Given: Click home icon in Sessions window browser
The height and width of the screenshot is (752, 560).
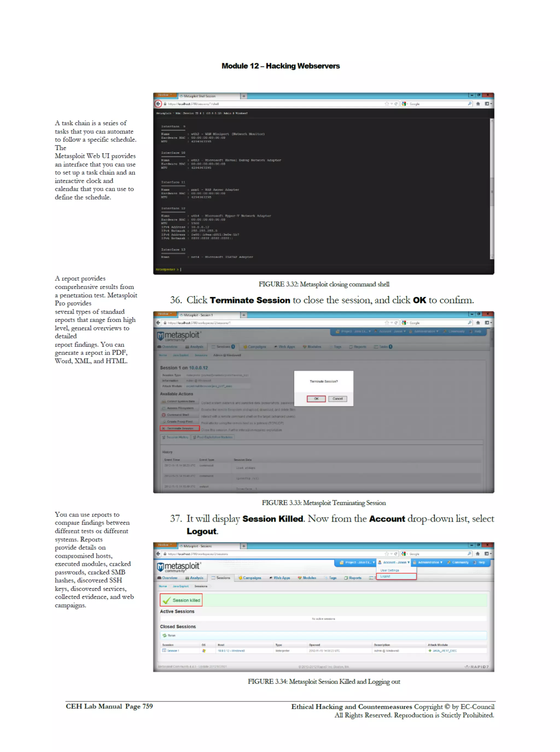Looking at the screenshot, I should (477, 554).
